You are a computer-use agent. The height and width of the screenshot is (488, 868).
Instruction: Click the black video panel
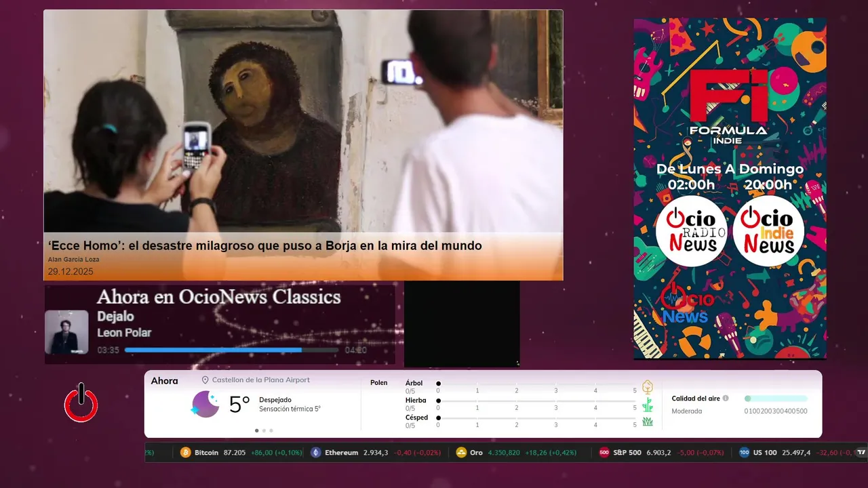point(462,324)
